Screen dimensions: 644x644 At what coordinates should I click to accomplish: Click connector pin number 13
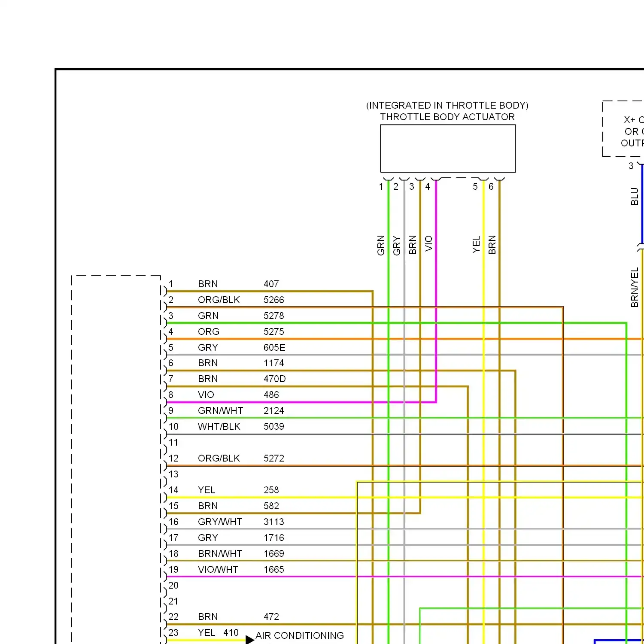coord(173,474)
